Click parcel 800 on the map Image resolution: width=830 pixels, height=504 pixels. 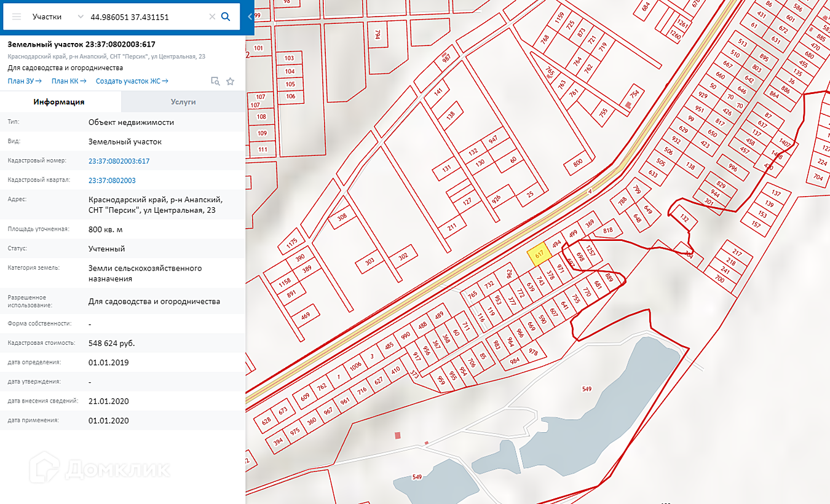point(577,163)
